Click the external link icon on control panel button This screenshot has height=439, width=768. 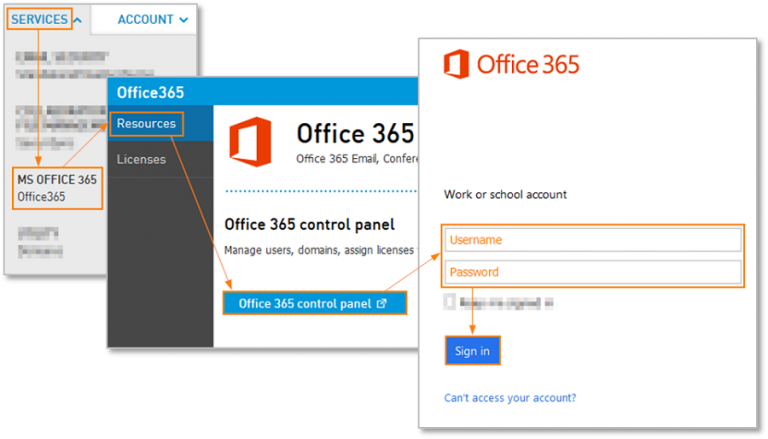pyautogui.click(x=382, y=304)
